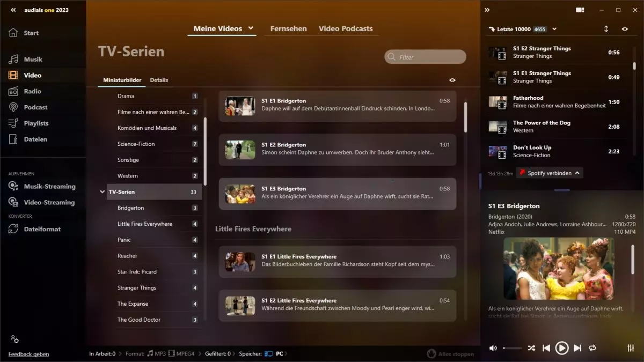Select The Good Doctor series
644x362 pixels.
coord(155,320)
